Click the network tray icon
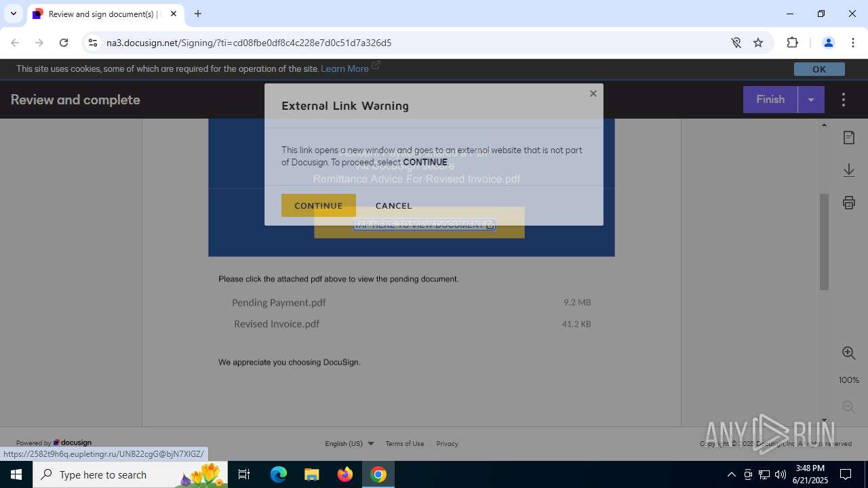The height and width of the screenshot is (488, 868). pyautogui.click(x=764, y=474)
